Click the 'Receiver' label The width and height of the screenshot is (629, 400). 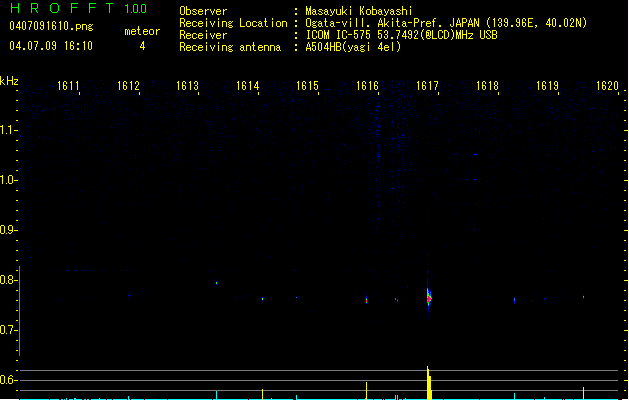tap(203, 35)
